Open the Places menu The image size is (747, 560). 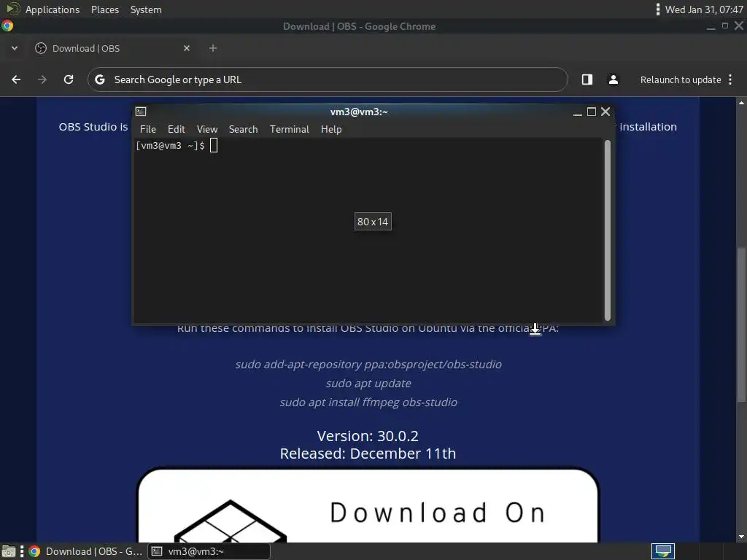(x=105, y=9)
